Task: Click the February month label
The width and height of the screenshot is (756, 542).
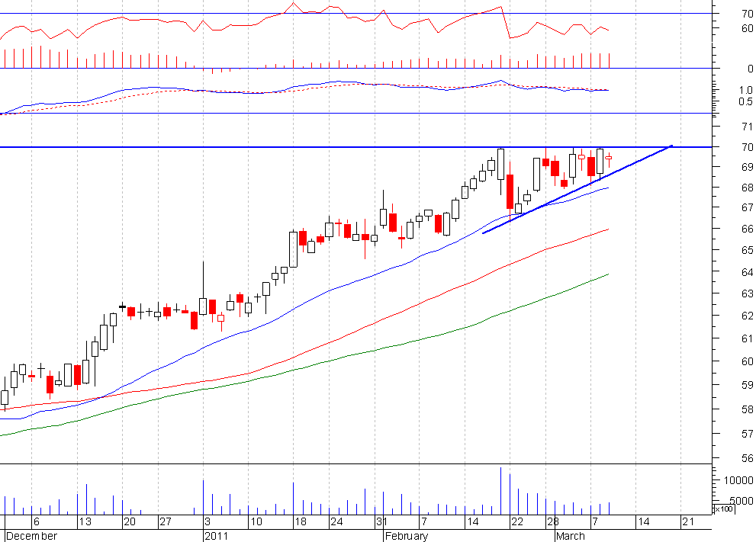Action: pyautogui.click(x=407, y=536)
